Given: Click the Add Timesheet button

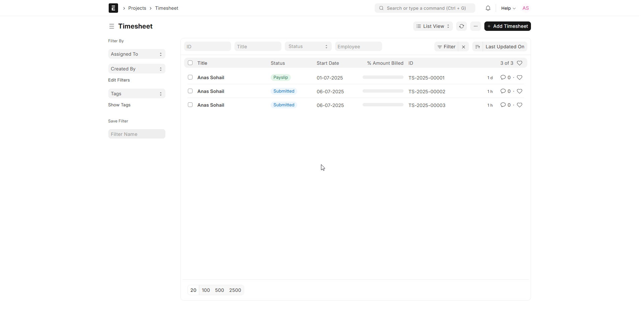Looking at the screenshot, I should 507,26.
